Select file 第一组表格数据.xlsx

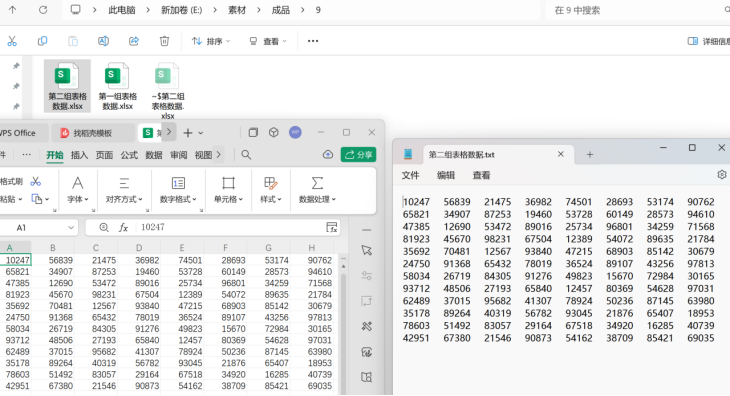point(118,86)
